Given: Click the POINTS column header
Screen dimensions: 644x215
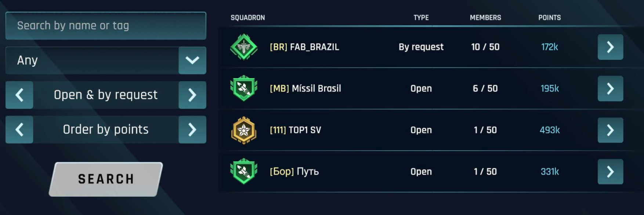Looking at the screenshot, I should click(x=549, y=18).
